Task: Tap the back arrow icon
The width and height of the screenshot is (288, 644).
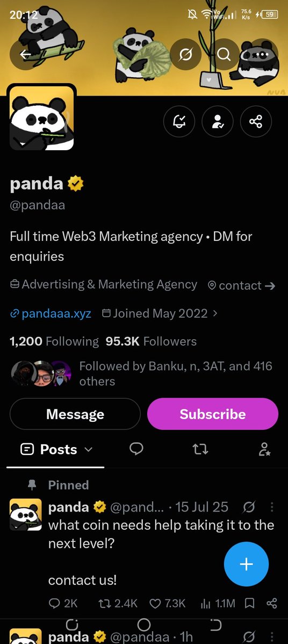Action: coord(25,54)
